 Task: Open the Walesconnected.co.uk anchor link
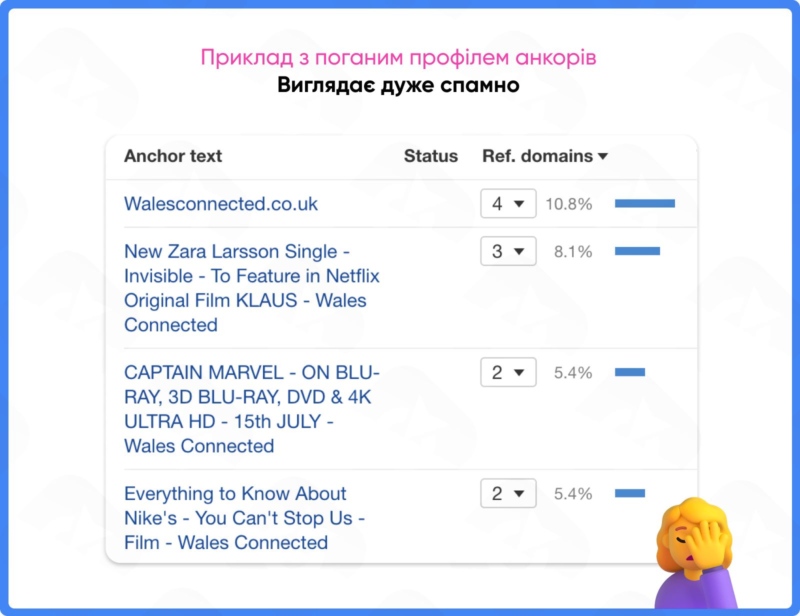(x=221, y=204)
